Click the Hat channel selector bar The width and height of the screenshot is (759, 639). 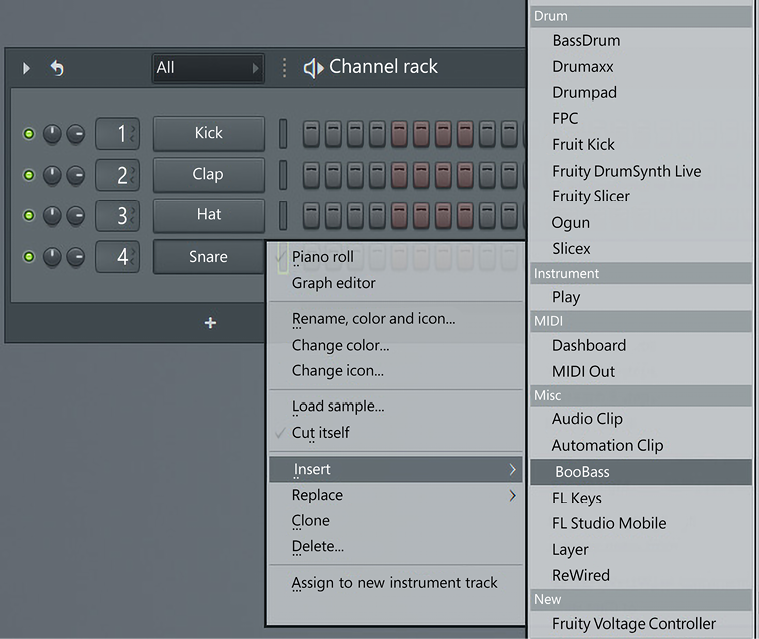point(283,215)
